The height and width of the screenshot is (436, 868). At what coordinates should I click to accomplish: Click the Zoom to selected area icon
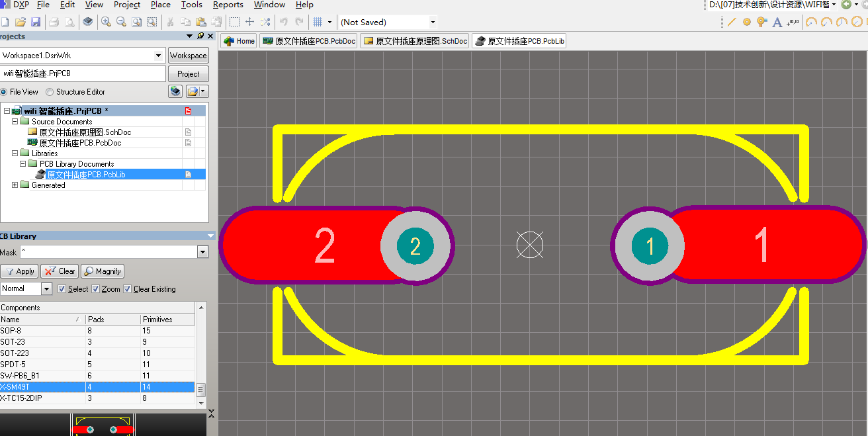coord(152,22)
